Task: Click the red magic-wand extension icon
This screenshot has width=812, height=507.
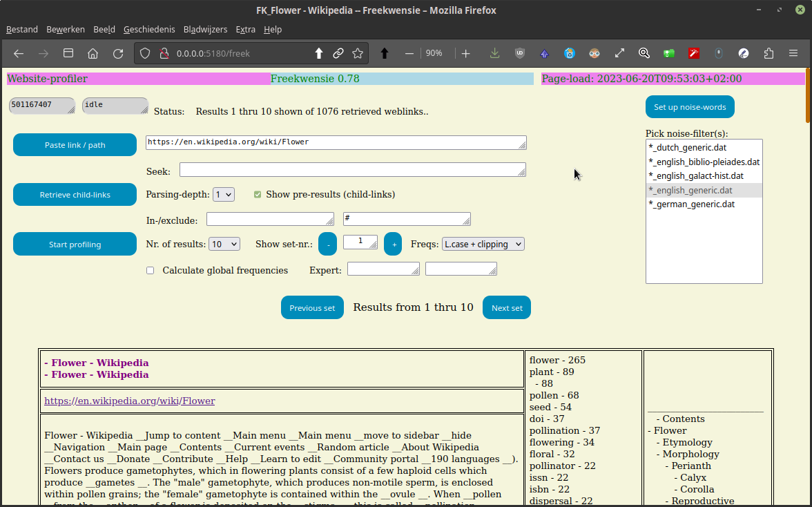Action: (694, 53)
